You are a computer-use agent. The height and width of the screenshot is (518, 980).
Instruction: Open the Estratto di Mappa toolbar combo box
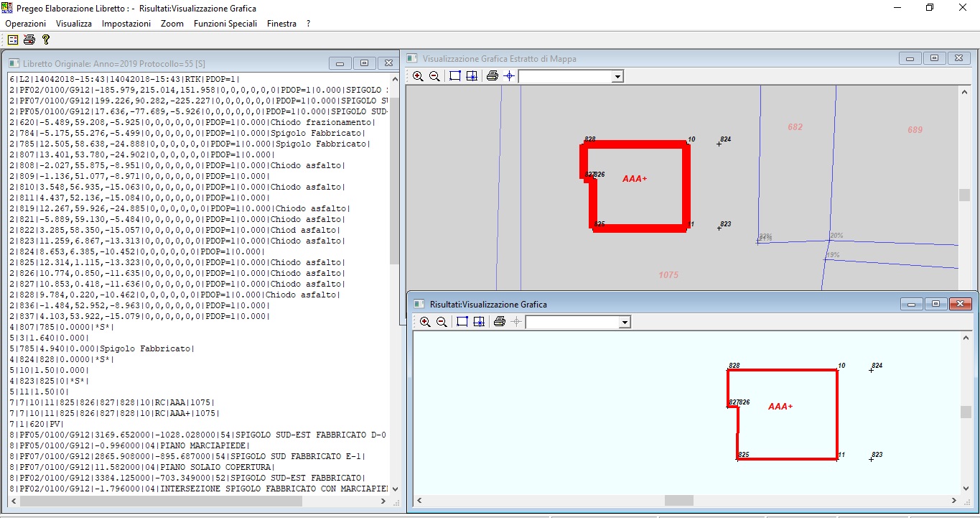click(x=617, y=76)
